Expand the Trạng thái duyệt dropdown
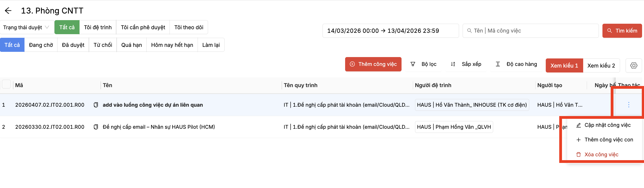The image size is (644, 188). [x=26, y=27]
